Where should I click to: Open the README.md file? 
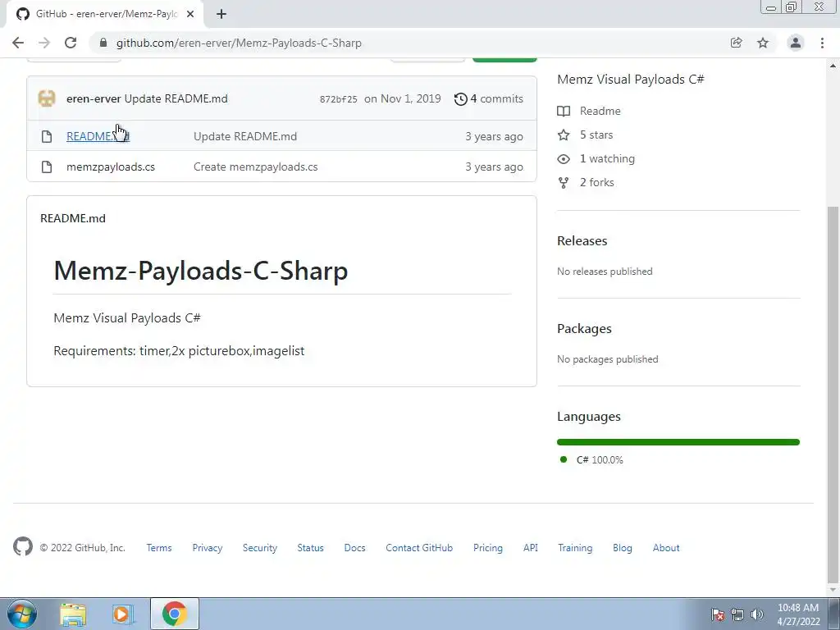click(x=98, y=136)
